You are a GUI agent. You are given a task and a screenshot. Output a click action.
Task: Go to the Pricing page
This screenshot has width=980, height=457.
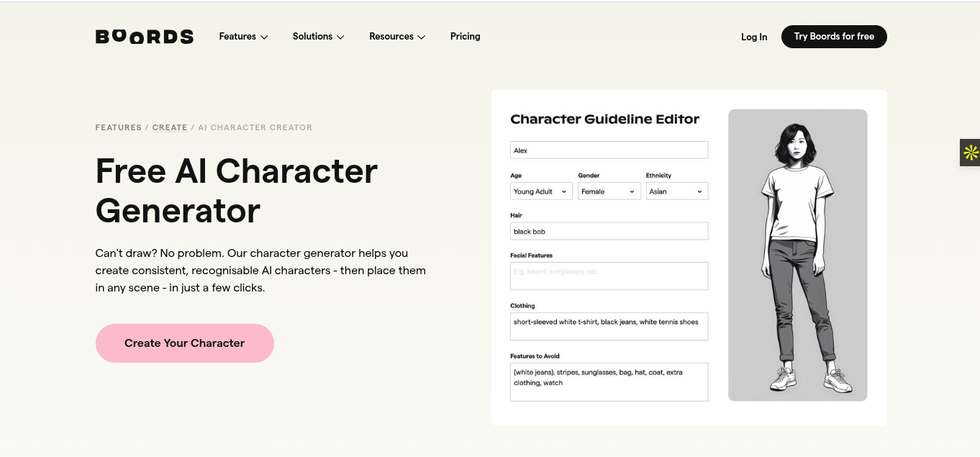[466, 37]
